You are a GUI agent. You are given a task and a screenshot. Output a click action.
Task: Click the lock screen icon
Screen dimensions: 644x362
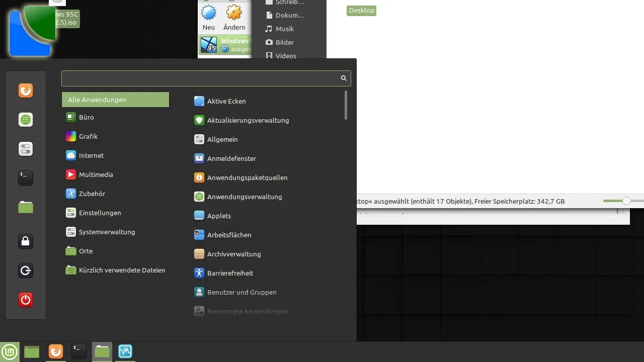point(26,241)
